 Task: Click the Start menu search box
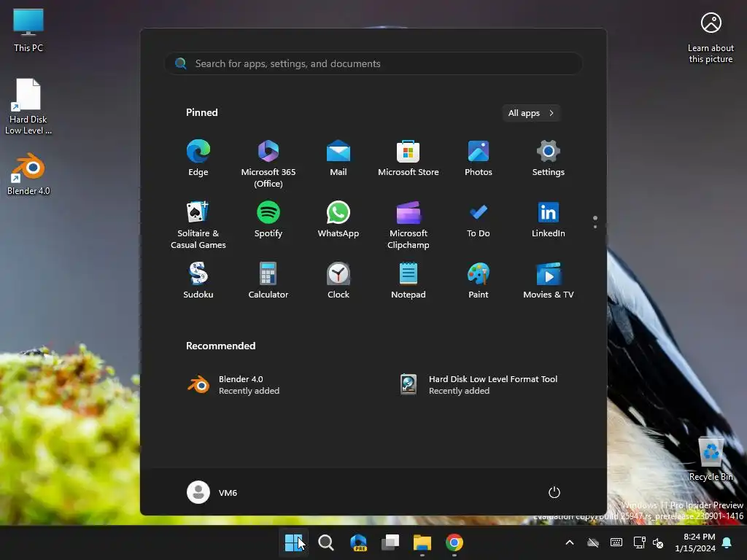(x=373, y=63)
